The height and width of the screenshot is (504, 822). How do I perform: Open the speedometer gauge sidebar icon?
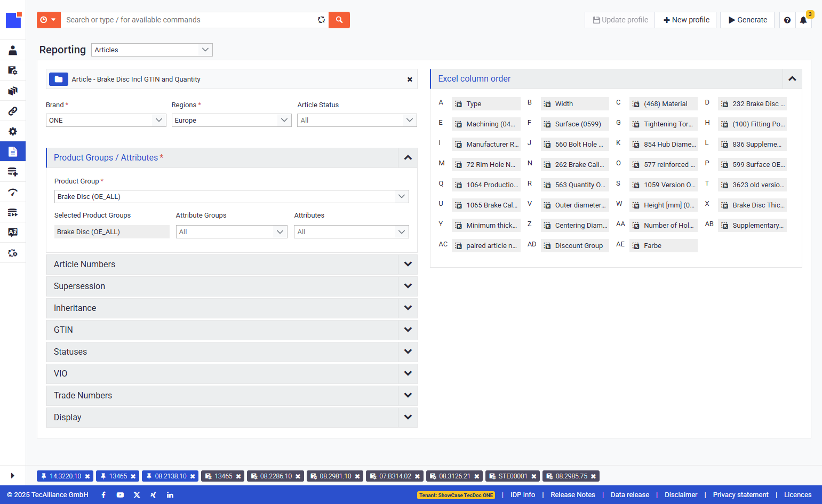[x=13, y=192]
